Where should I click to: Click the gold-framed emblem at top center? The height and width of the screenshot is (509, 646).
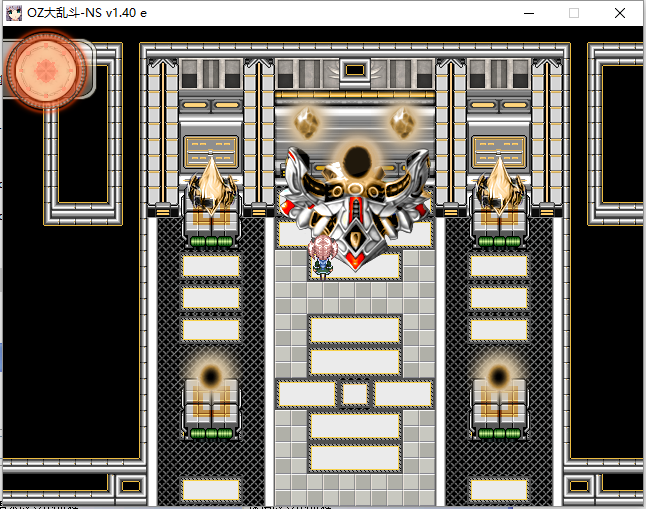click(355, 70)
